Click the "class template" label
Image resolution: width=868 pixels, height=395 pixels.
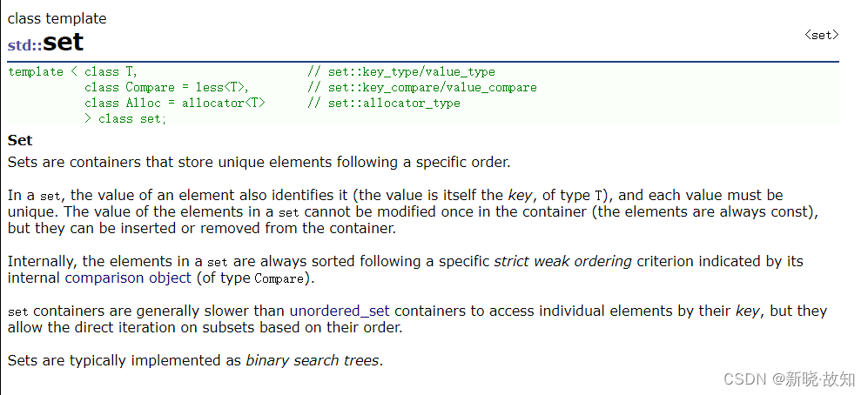coord(57,19)
